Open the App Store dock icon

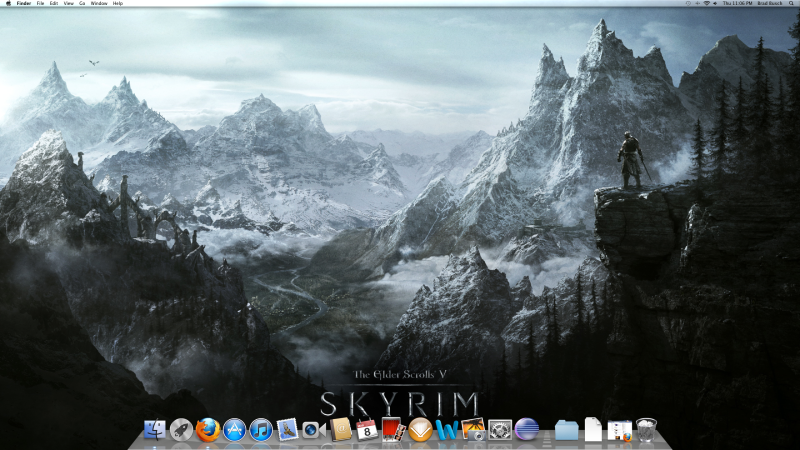[234, 430]
